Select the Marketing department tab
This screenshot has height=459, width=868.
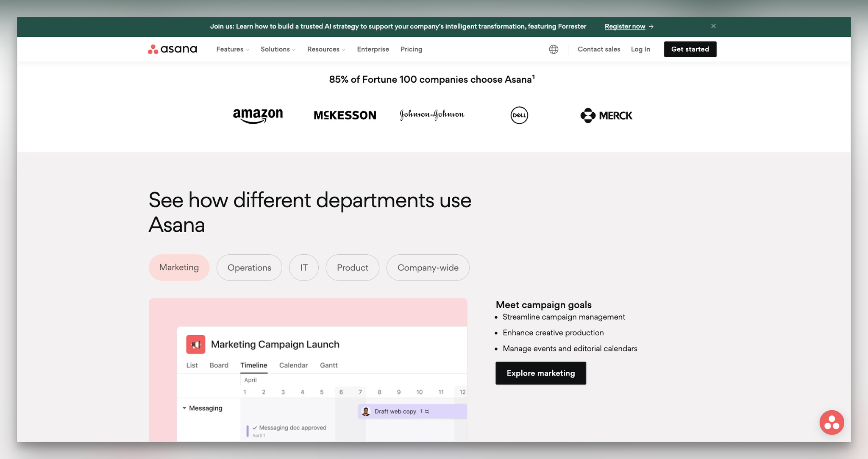coord(179,267)
